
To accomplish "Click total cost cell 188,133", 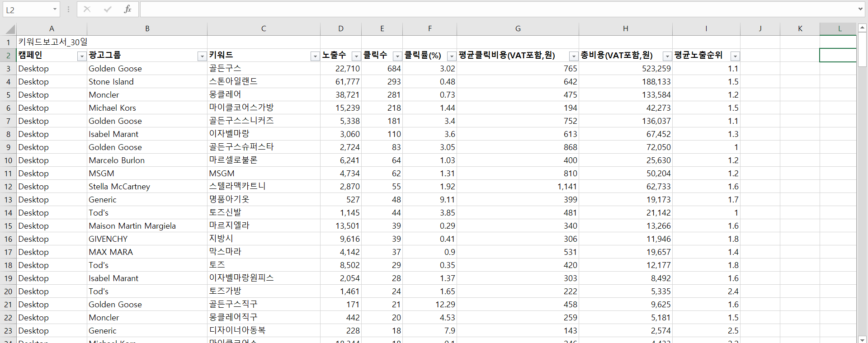I will click(626, 82).
